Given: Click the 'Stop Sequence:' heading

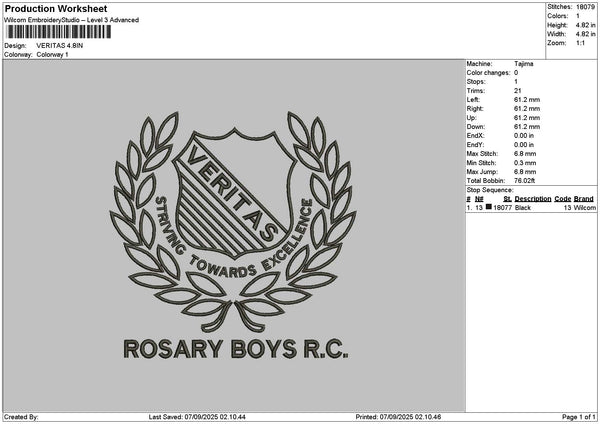Looking at the screenshot, I should coord(490,190).
